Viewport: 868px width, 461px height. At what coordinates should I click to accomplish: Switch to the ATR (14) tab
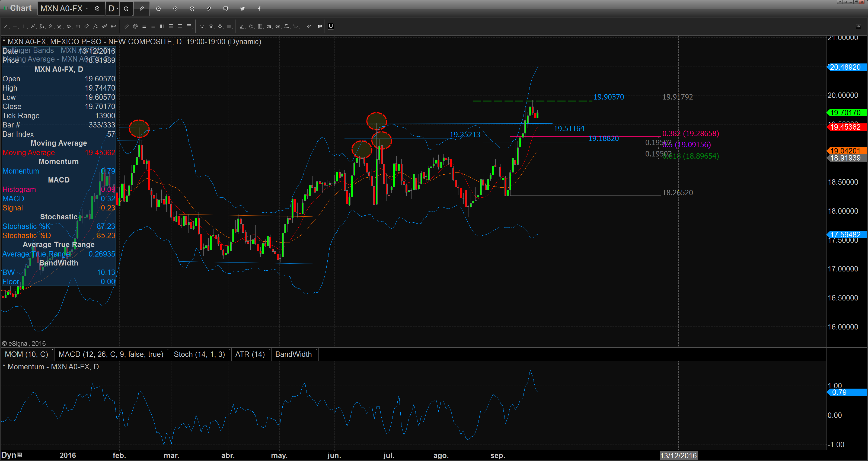tap(250, 354)
